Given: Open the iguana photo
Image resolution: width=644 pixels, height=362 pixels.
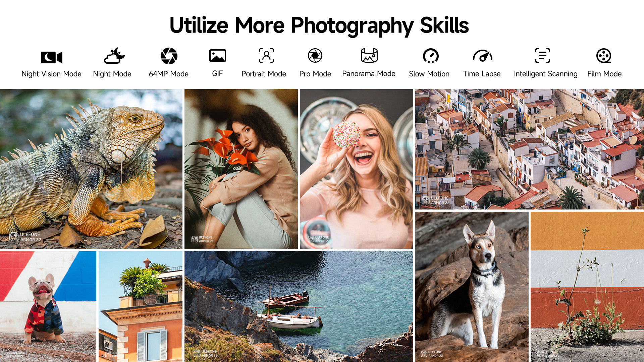Looking at the screenshot, I should [x=91, y=169].
